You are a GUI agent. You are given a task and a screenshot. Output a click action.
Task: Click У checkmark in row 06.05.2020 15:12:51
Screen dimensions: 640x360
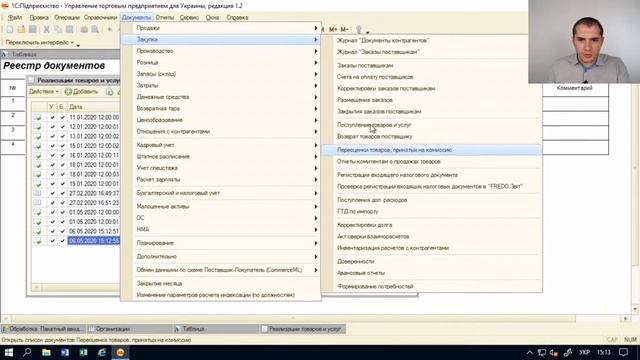click(x=52, y=231)
